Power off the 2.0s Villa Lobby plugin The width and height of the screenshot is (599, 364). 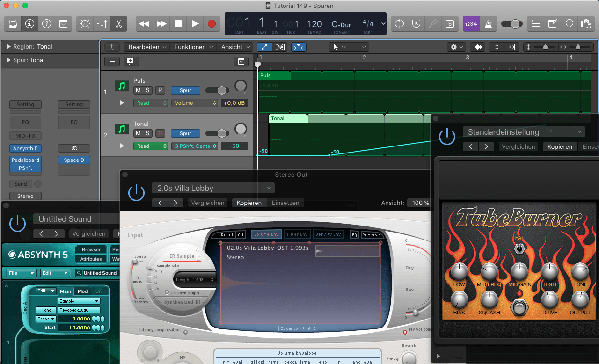tap(136, 192)
